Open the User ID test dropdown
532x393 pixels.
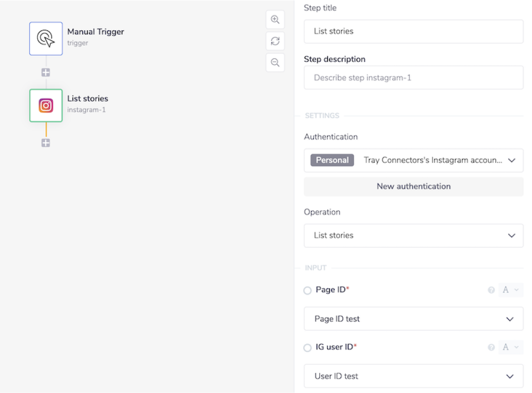click(413, 376)
